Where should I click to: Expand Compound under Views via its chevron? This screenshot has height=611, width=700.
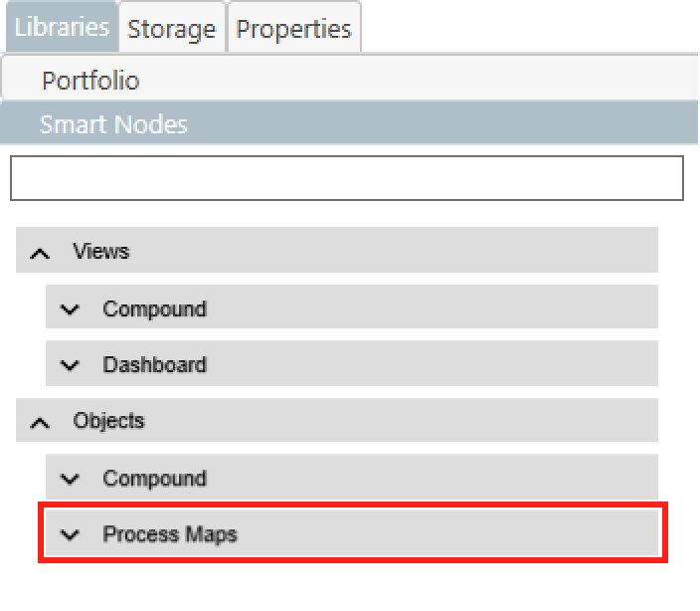pyautogui.click(x=70, y=309)
